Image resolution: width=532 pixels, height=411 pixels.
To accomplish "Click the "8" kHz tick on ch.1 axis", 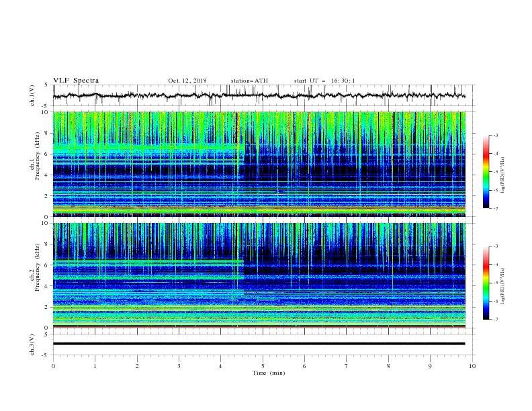I will pyautogui.click(x=47, y=133).
